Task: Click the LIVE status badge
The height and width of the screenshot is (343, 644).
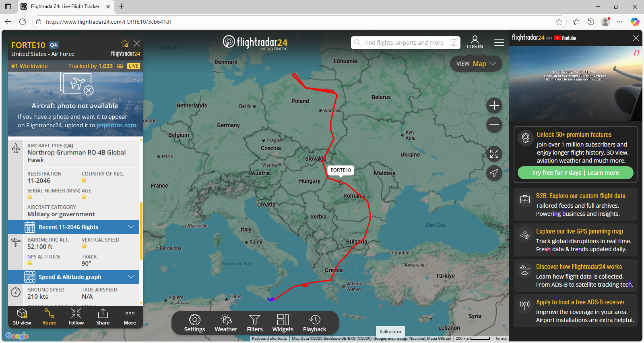Action: pos(134,66)
